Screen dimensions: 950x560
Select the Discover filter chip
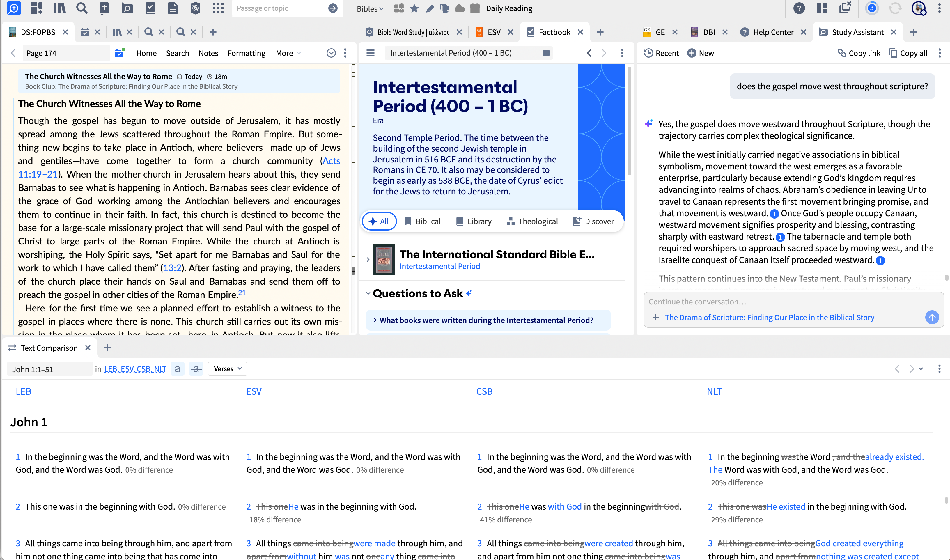593,221
